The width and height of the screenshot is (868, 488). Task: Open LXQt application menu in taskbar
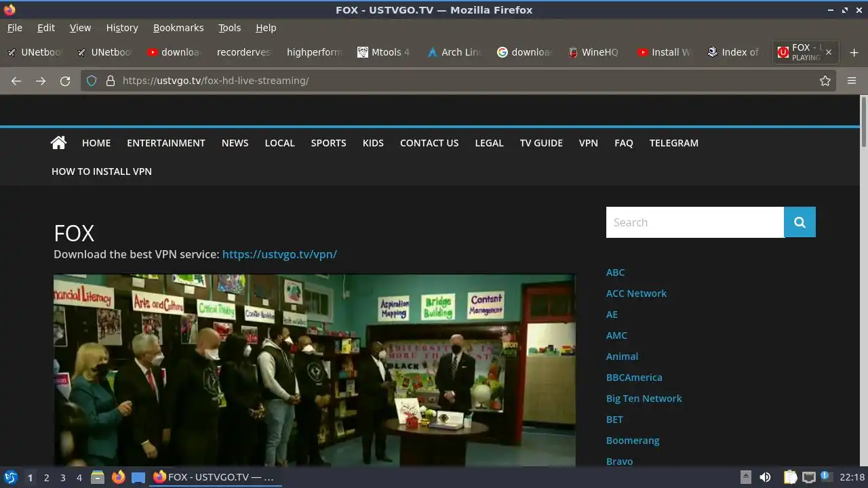coord(10,477)
